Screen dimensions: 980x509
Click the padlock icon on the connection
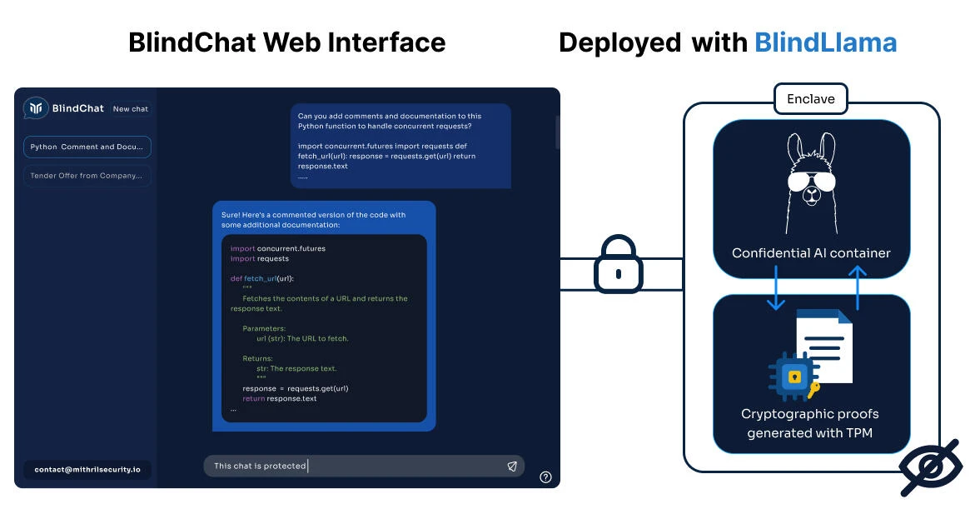(x=618, y=264)
